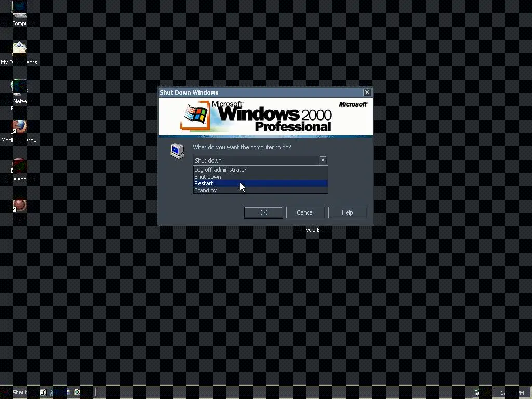Select the Recycle Bin label
This screenshot has height=399, width=532.
(310, 230)
